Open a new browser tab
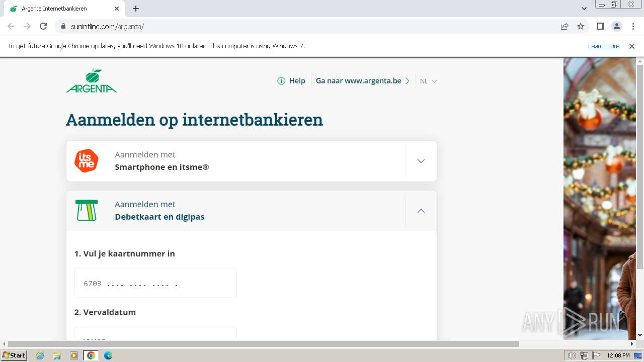 136,9
